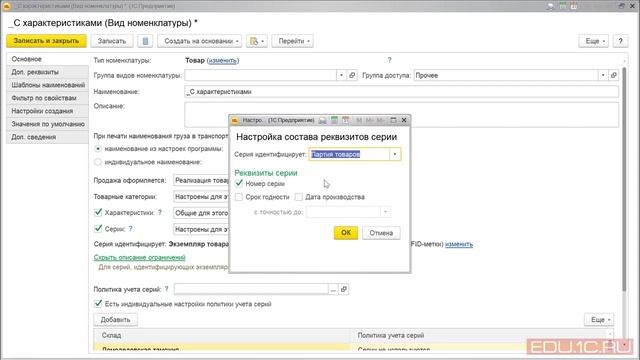Open the Серия идентифицирует dropdown arrow
This screenshot has width=640, height=360.
(395, 154)
